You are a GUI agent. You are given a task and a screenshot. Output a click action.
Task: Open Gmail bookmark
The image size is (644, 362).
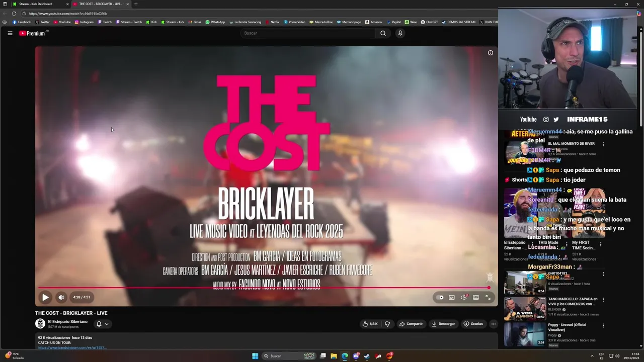pos(195,22)
